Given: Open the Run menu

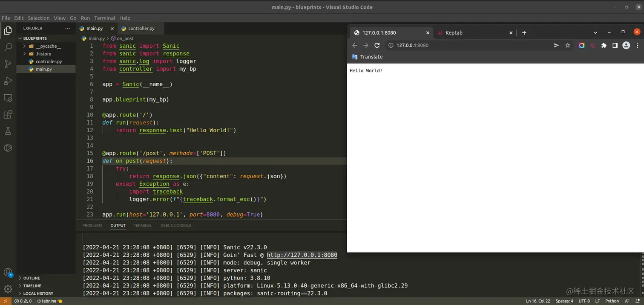Looking at the screenshot, I should pyautogui.click(x=85, y=18).
